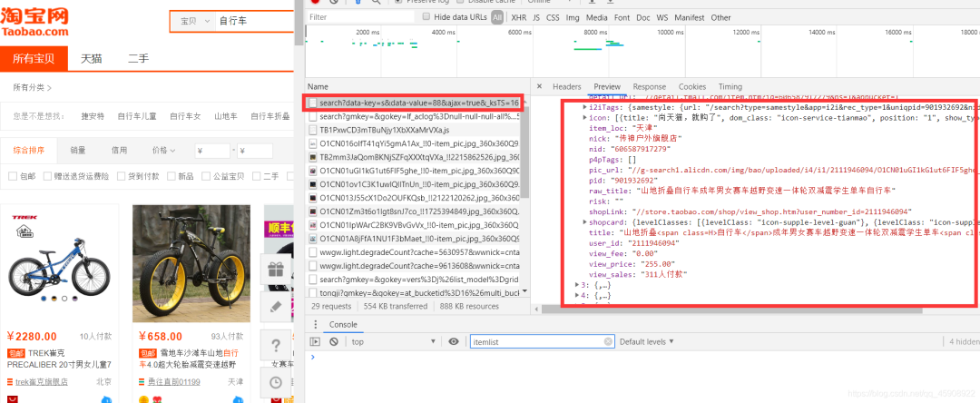Select the TB1PxwCD3mTBuNjy1XbXXaMrVXa.js request
The image size is (980, 403).
coord(413,130)
